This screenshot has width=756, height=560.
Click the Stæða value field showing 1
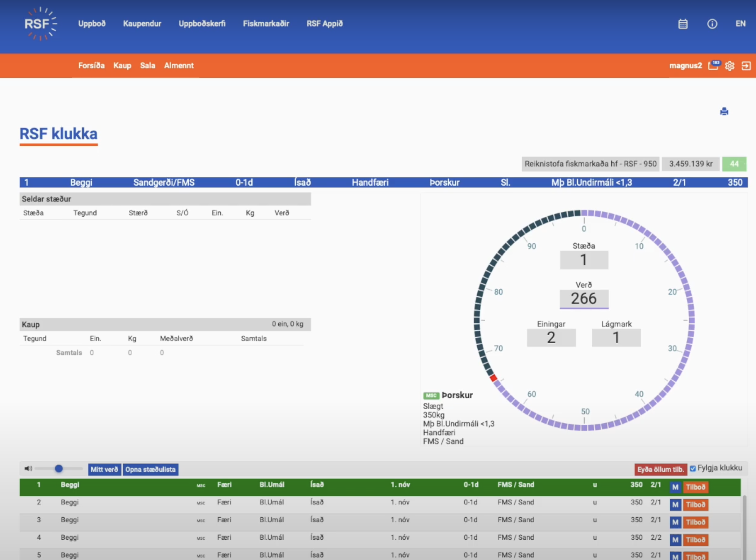[x=584, y=260]
